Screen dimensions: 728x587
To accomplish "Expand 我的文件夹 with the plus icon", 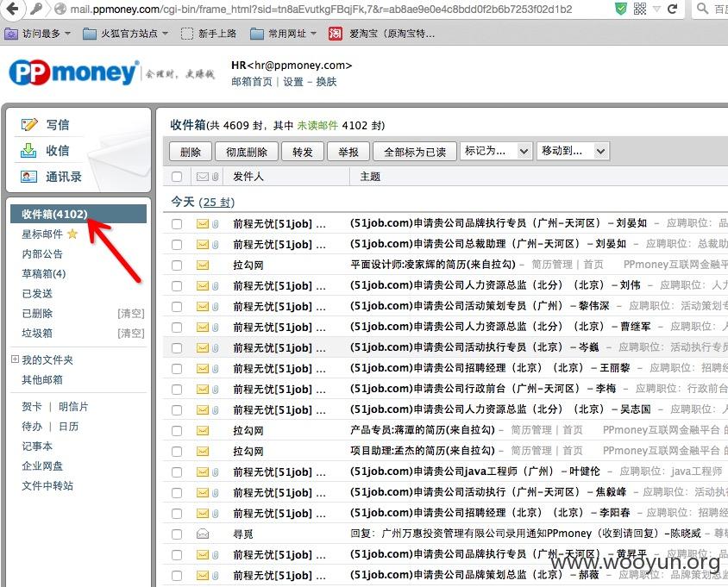I will [x=15, y=359].
